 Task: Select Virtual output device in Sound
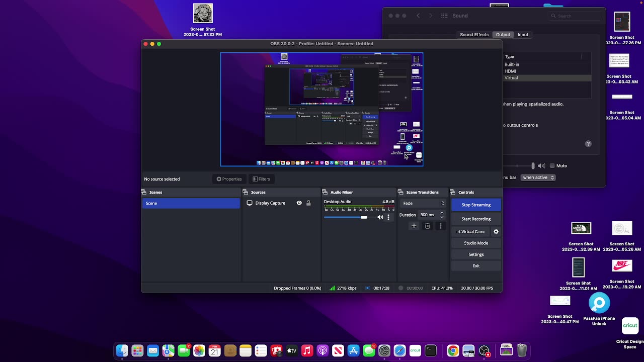[x=547, y=78]
